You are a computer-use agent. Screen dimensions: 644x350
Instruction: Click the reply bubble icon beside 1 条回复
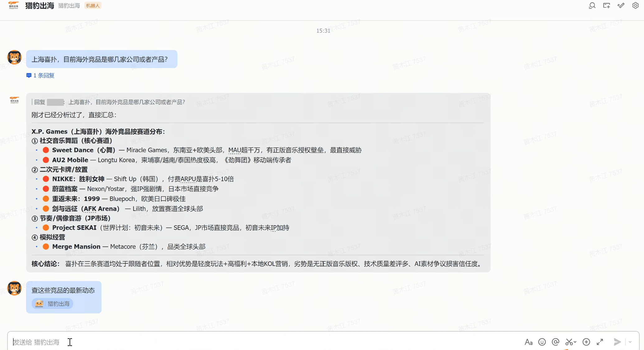pyautogui.click(x=29, y=76)
